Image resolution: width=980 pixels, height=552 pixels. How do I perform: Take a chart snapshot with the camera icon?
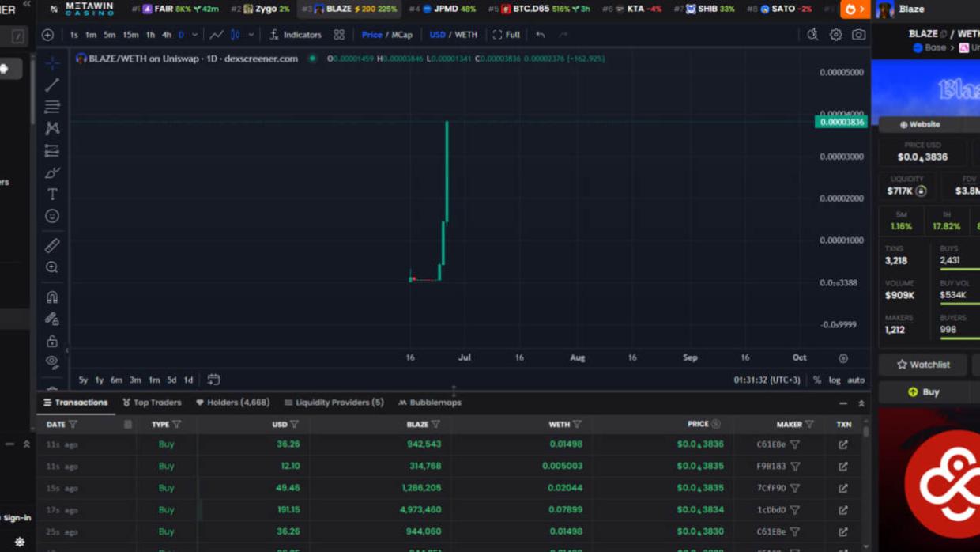858,35
